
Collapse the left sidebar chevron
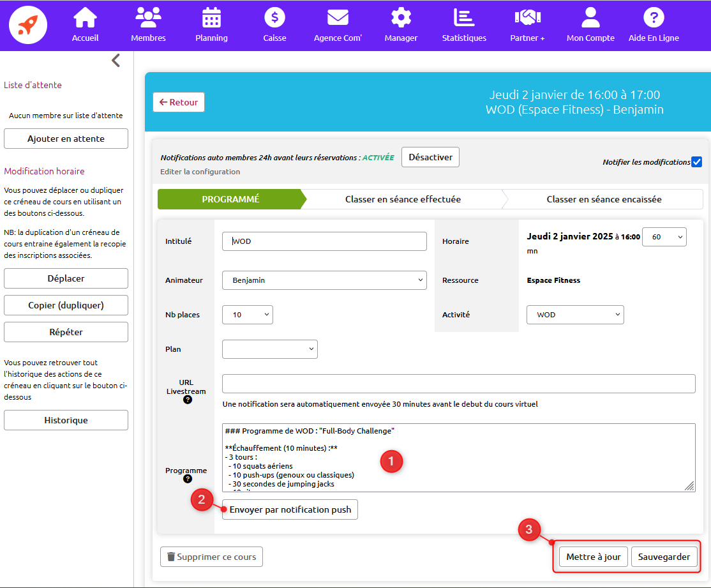pos(116,61)
